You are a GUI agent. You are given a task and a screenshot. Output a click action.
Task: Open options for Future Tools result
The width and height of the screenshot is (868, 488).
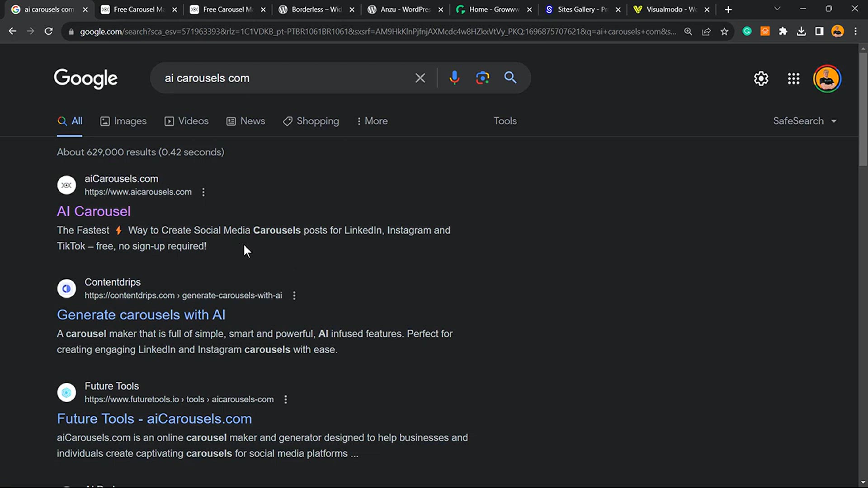pyautogui.click(x=286, y=399)
